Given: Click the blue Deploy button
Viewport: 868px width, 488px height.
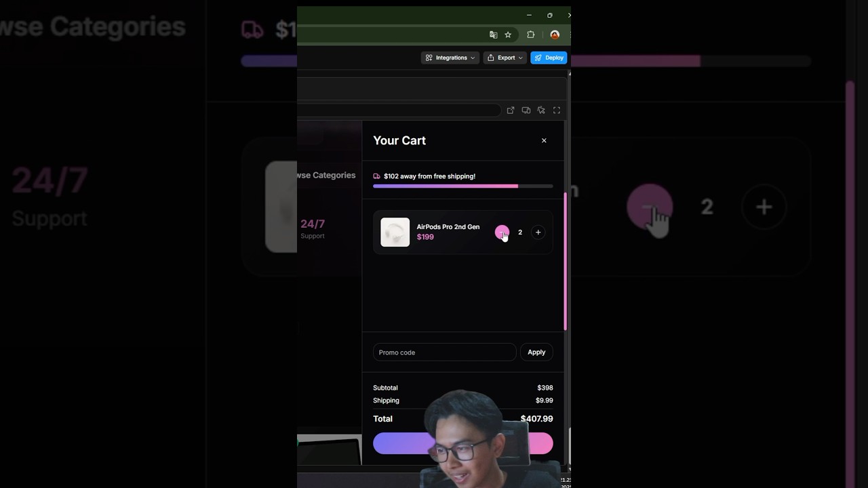Looking at the screenshot, I should [x=549, y=58].
